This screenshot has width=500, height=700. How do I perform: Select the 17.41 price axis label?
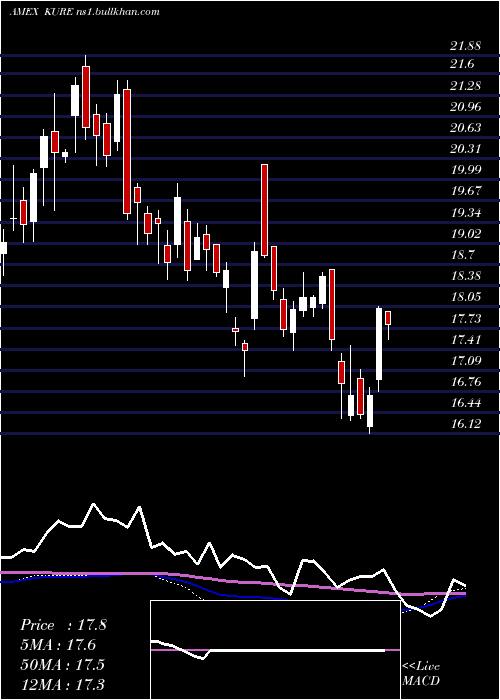(465, 339)
